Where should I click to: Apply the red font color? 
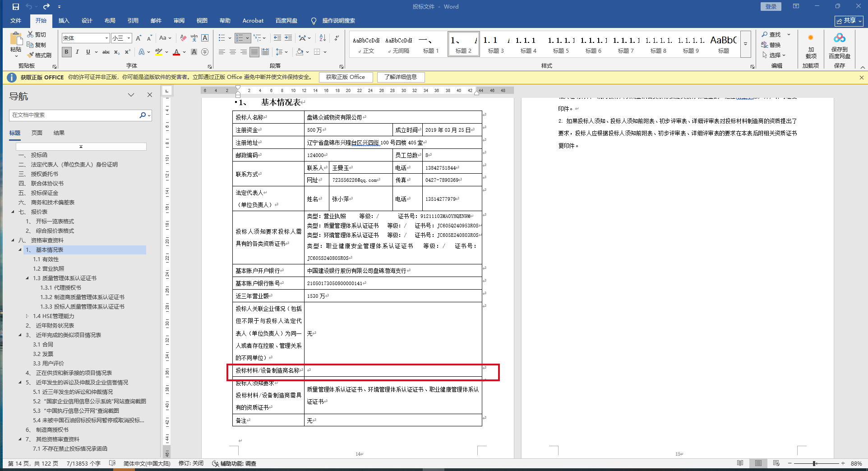(176, 52)
